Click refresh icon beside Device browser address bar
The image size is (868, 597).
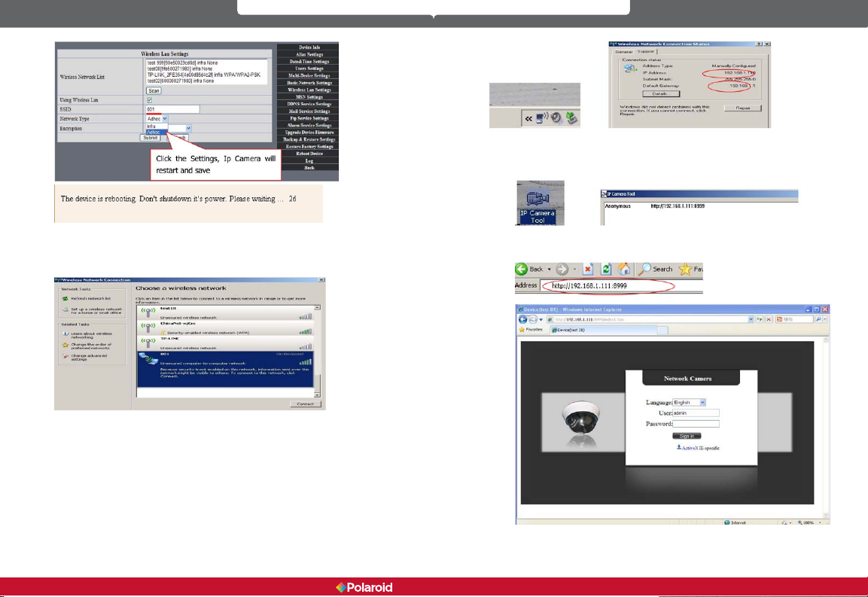tap(760, 319)
